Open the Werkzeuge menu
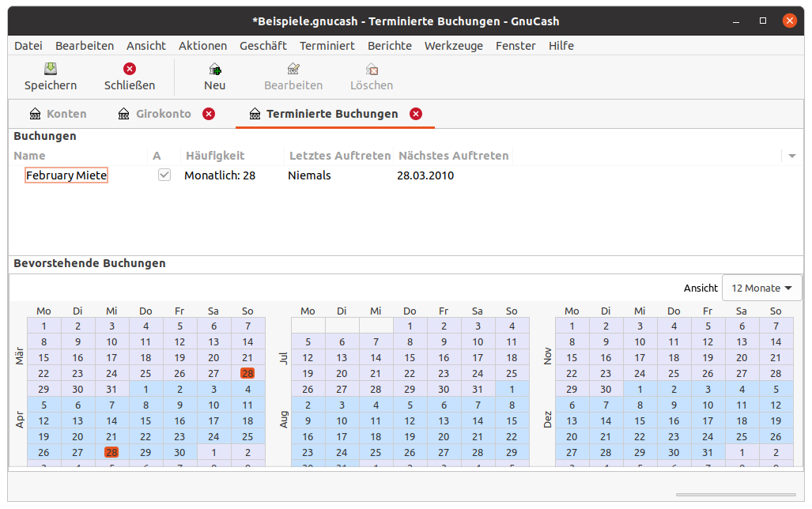 click(x=453, y=46)
